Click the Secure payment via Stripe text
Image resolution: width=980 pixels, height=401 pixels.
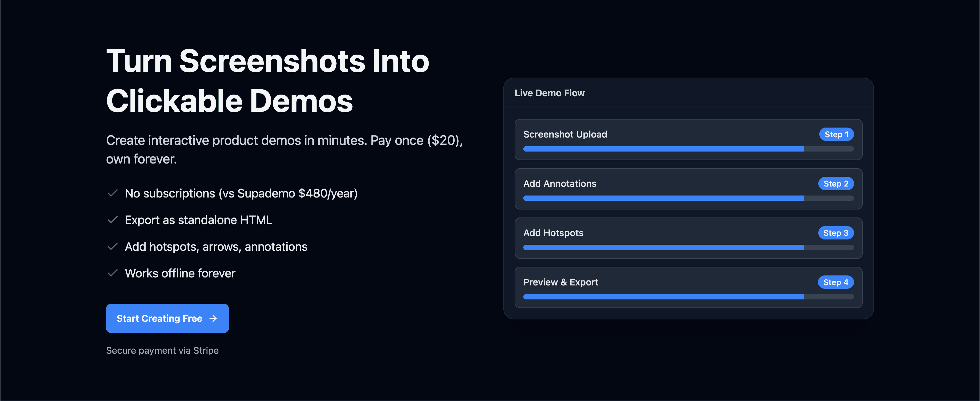[162, 350]
